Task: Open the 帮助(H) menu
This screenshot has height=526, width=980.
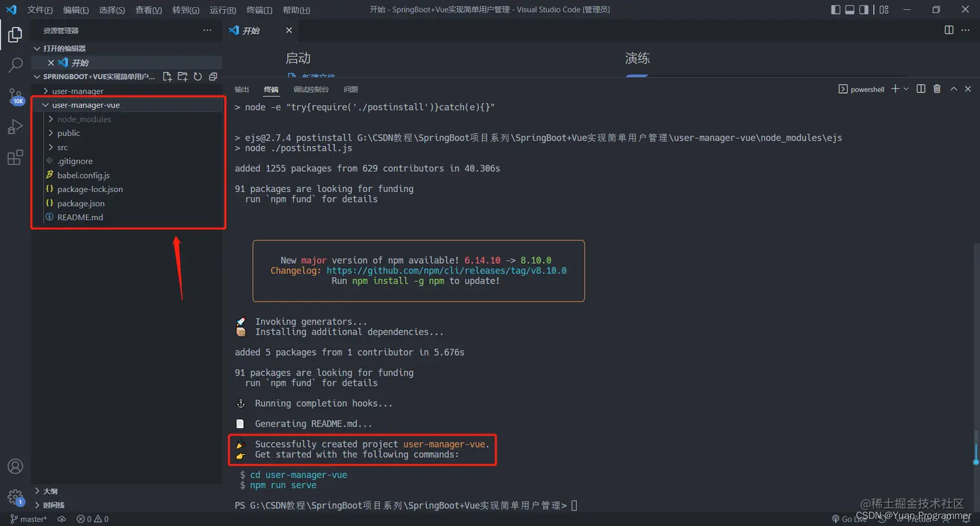Action: pos(296,10)
